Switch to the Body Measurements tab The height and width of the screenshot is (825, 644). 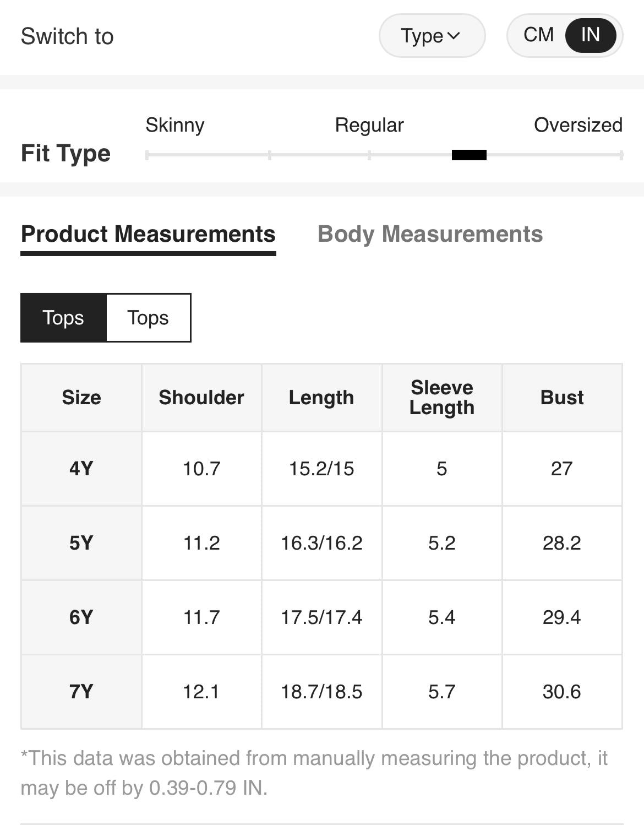(x=430, y=234)
